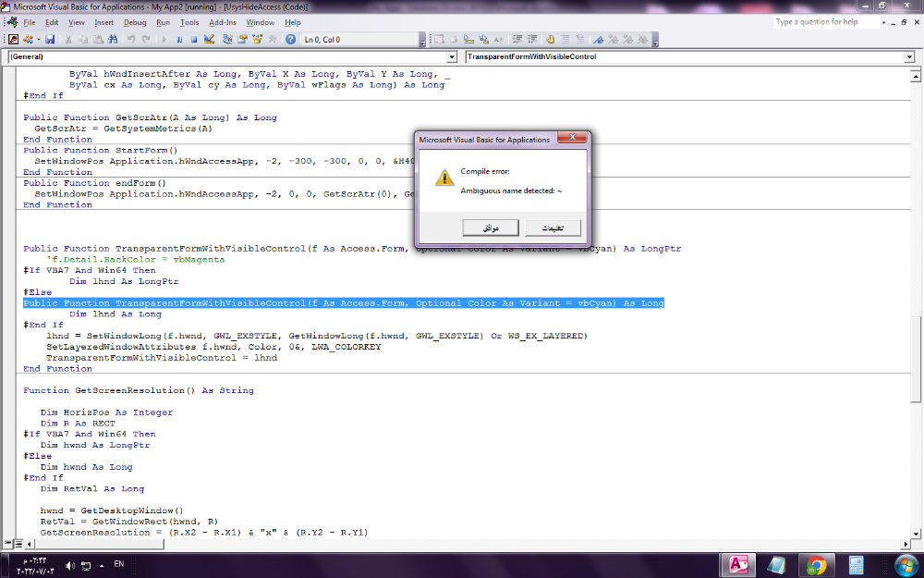Click the Copy icon in the toolbar

pos(83,40)
